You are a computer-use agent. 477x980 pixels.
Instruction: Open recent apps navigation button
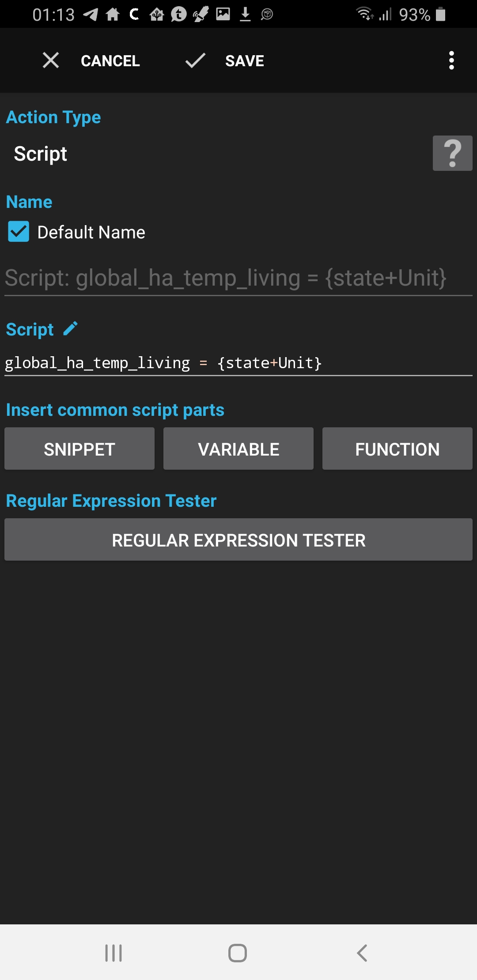pos(114,953)
